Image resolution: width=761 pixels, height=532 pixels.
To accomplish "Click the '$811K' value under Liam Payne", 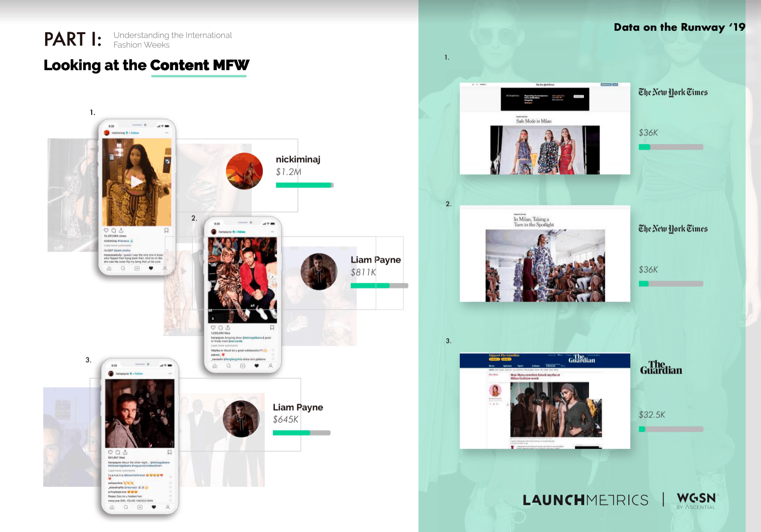I will tap(363, 272).
